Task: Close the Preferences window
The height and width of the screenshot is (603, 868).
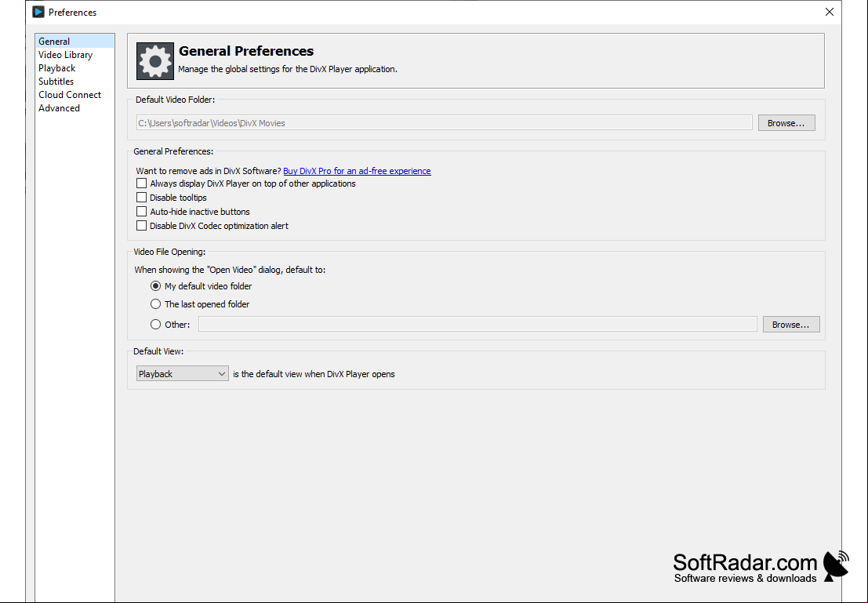Action: 829,12
